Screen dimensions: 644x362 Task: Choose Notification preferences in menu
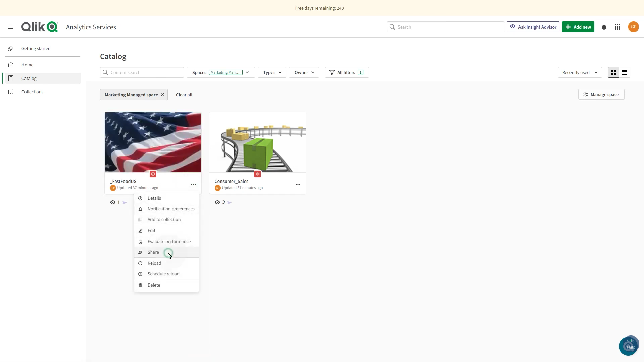[166, 209]
